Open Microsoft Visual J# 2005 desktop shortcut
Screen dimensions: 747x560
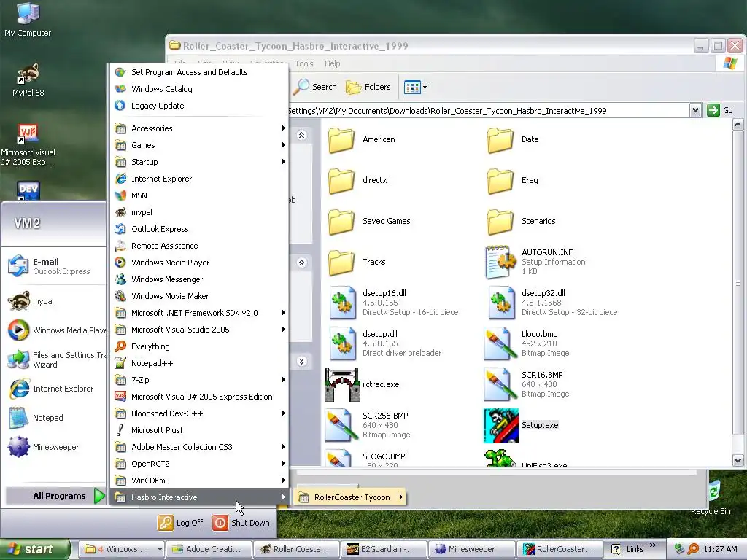[28, 145]
